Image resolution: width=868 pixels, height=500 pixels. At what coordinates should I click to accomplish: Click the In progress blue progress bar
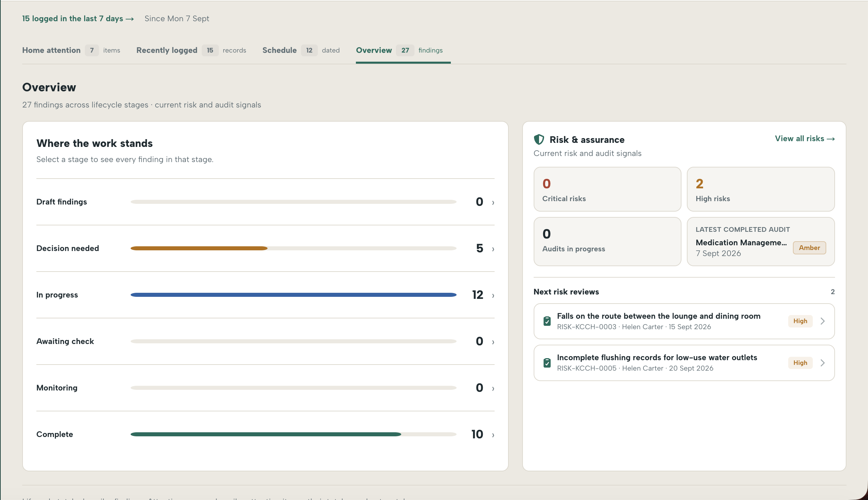[x=293, y=294]
